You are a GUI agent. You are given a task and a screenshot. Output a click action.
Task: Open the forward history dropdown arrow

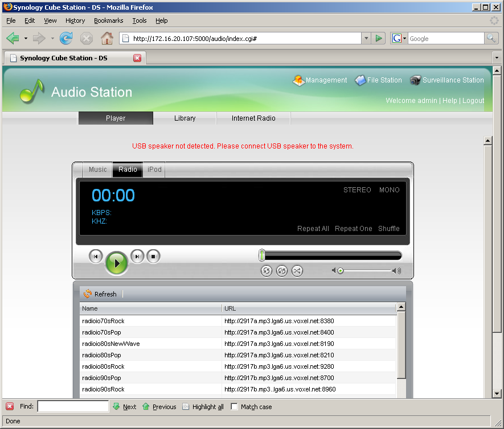click(52, 39)
